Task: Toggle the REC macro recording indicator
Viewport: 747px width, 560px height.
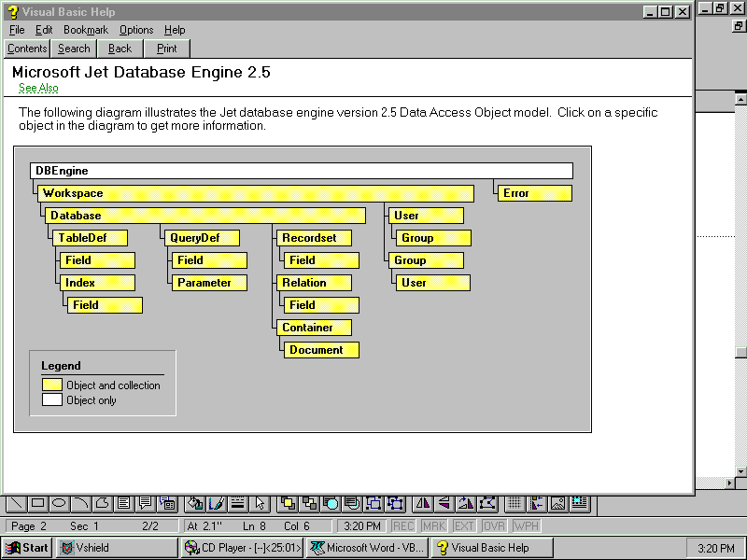Action: coord(403,525)
